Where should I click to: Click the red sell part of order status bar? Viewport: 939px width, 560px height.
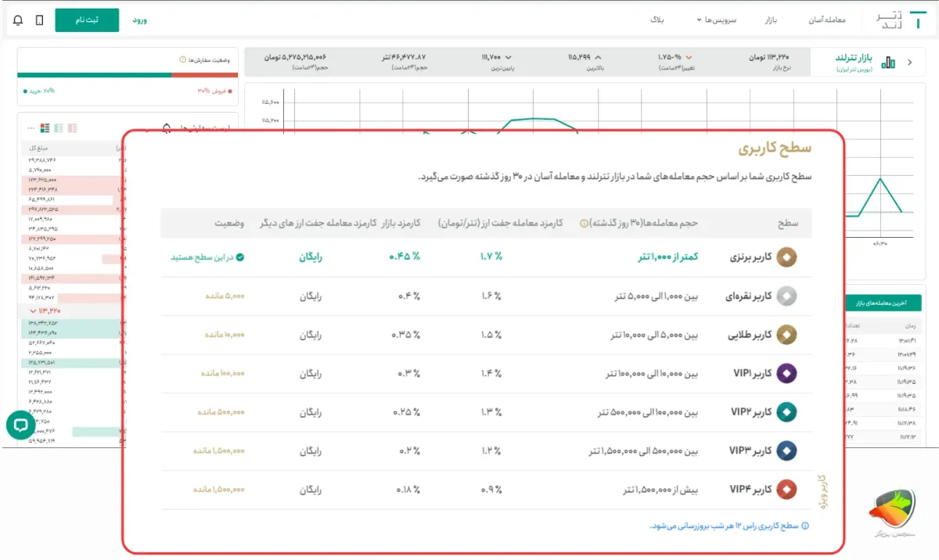click(x=204, y=75)
